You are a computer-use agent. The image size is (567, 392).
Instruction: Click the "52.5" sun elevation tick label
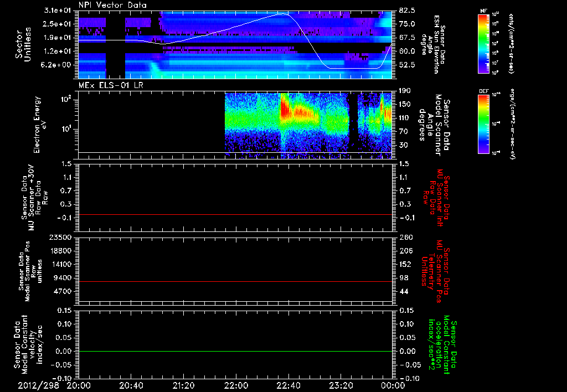[407, 65]
